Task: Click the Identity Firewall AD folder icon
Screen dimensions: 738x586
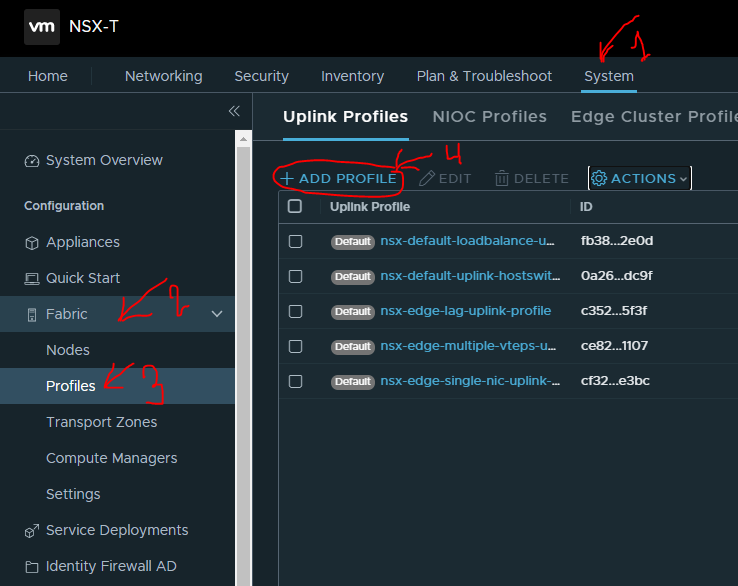Action: [x=32, y=567]
